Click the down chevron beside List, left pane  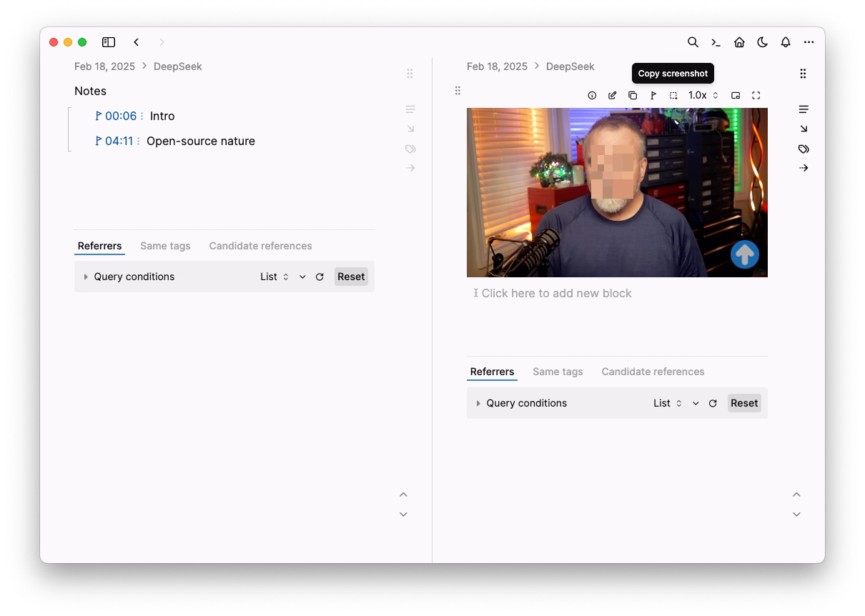[x=302, y=277]
